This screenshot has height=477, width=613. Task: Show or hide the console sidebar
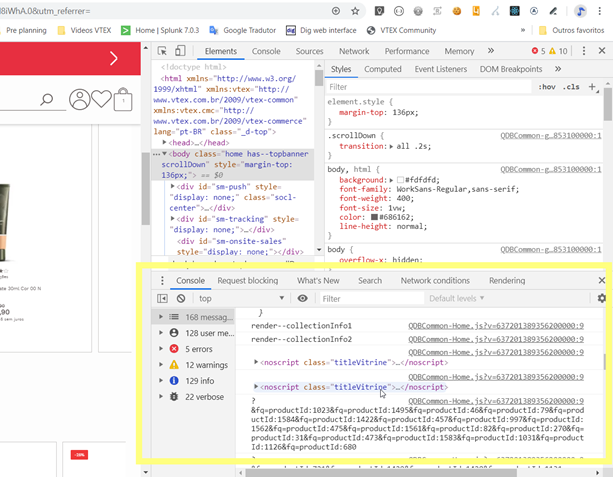162,298
